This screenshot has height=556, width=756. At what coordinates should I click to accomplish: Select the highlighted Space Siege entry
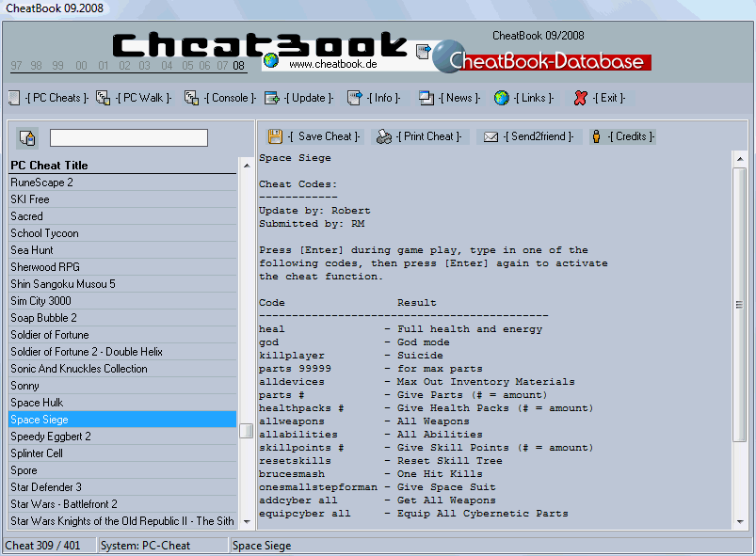(123, 420)
